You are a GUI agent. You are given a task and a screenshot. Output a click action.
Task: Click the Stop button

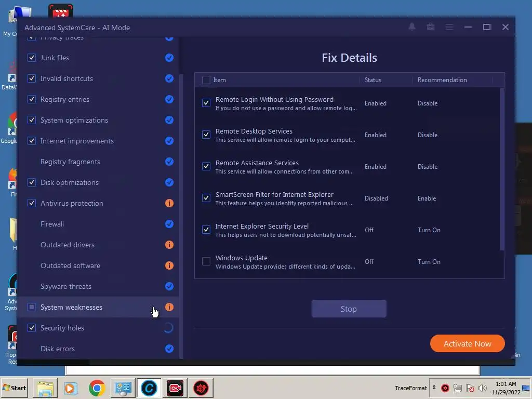(x=349, y=309)
